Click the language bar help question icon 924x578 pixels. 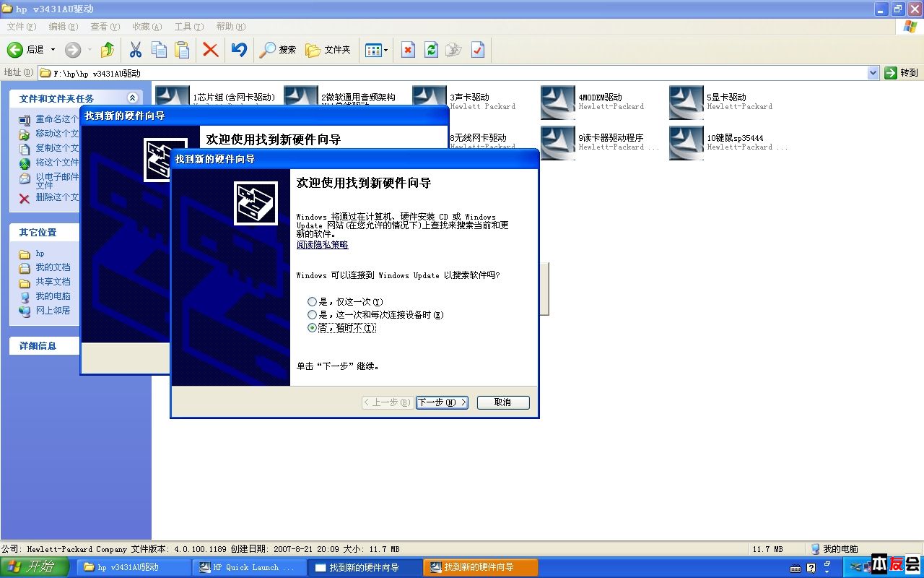coord(811,568)
